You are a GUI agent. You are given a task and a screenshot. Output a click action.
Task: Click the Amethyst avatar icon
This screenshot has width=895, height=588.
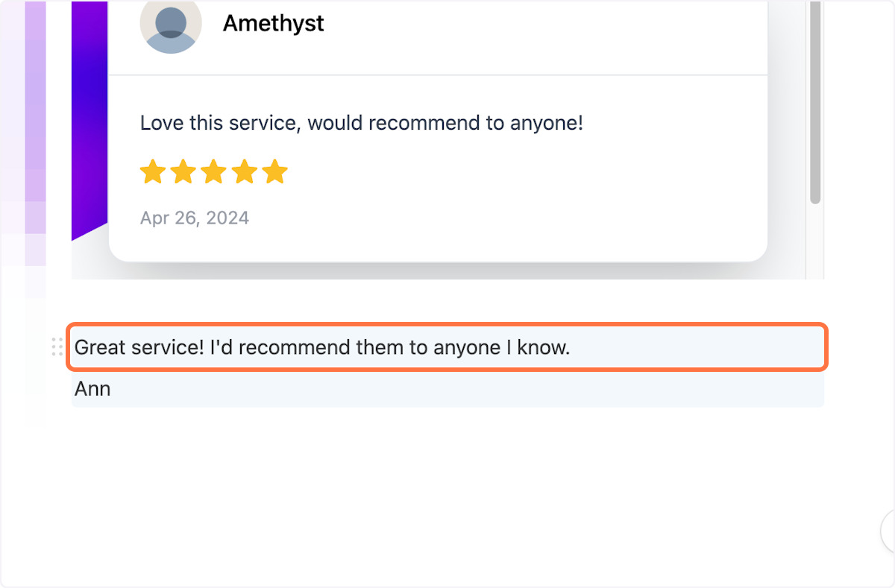171,26
